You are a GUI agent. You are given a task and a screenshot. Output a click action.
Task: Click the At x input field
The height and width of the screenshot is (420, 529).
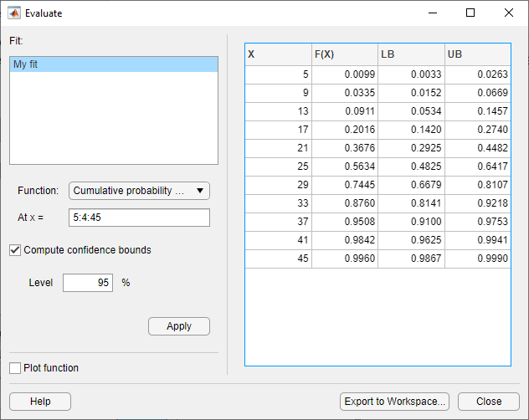[x=139, y=218]
